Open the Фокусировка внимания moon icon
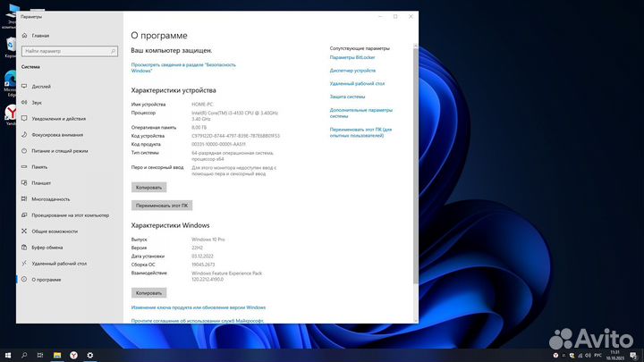644x362 pixels. click(x=24, y=135)
